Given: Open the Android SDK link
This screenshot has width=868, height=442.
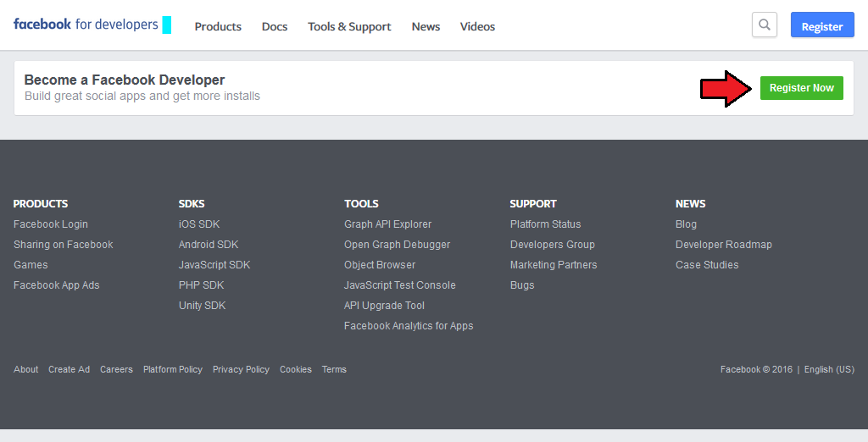Looking at the screenshot, I should pyautogui.click(x=209, y=245).
